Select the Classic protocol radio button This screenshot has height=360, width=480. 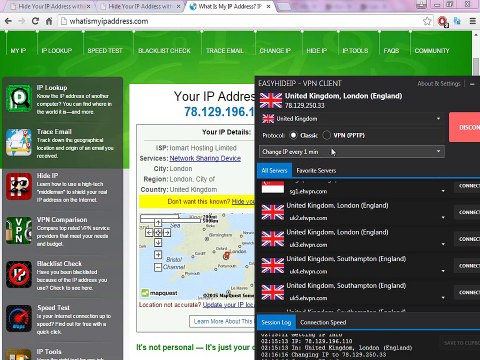click(x=293, y=135)
